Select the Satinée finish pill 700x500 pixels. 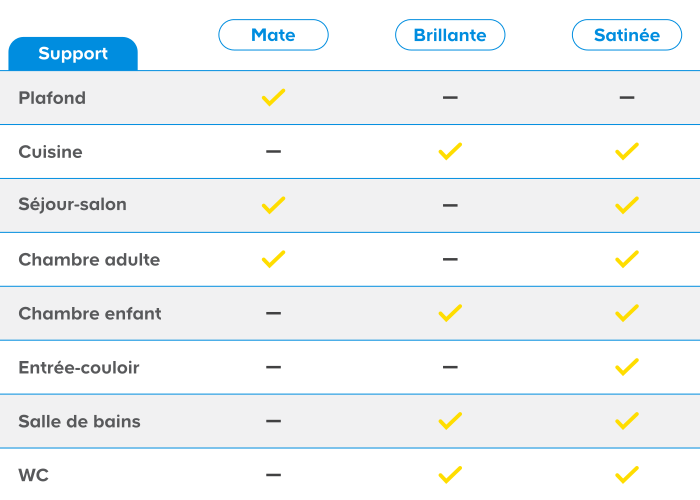(x=627, y=35)
